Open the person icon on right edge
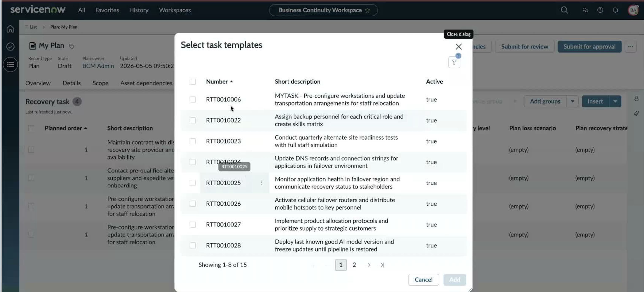Screen dimensions: 644x292 click(x=636, y=99)
